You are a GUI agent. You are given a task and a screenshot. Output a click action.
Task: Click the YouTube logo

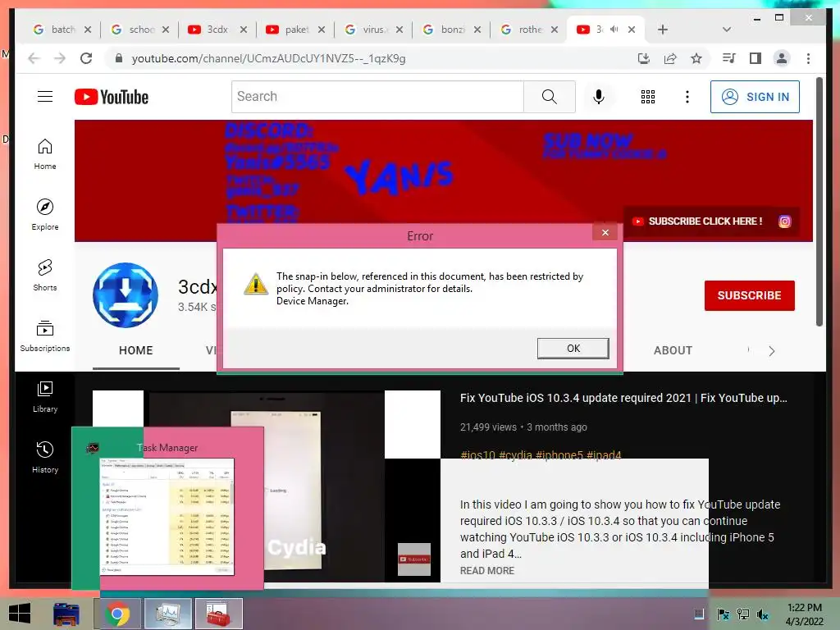click(x=112, y=97)
